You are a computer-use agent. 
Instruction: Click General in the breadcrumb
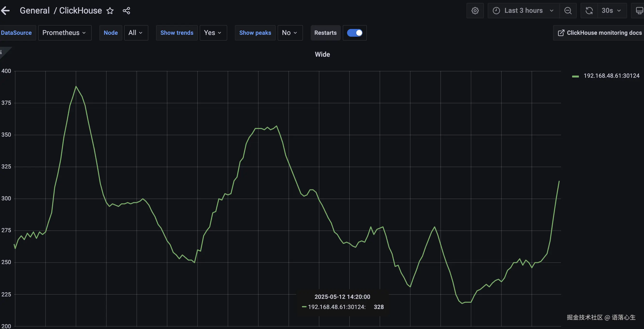35,11
